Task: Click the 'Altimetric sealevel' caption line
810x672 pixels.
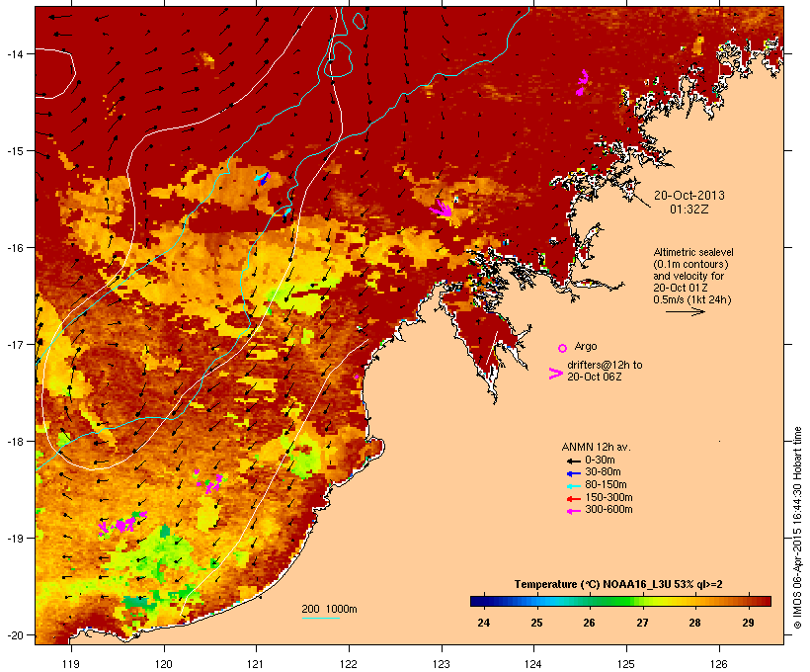Action: click(x=693, y=252)
